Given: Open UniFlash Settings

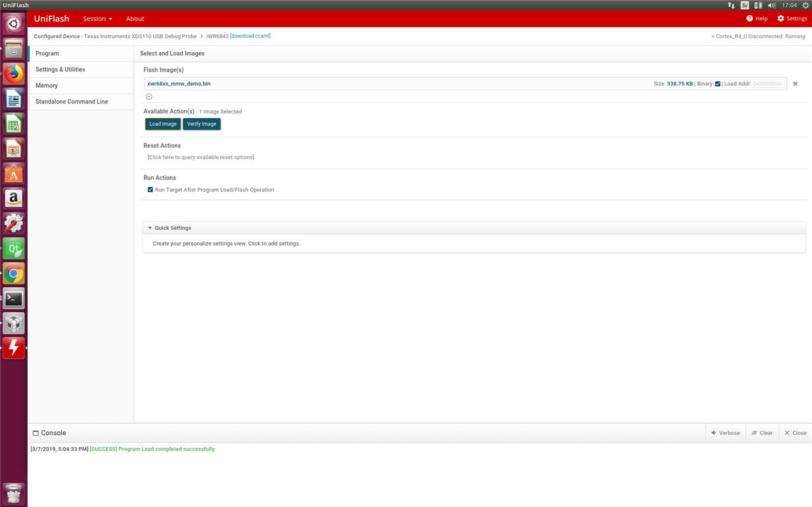Looking at the screenshot, I should coord(792,18).
